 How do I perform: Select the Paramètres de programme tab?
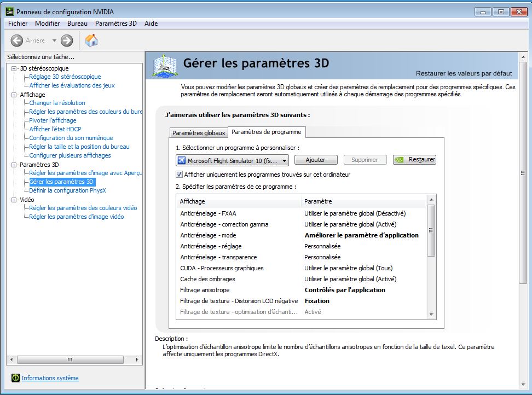click(267, 132)
